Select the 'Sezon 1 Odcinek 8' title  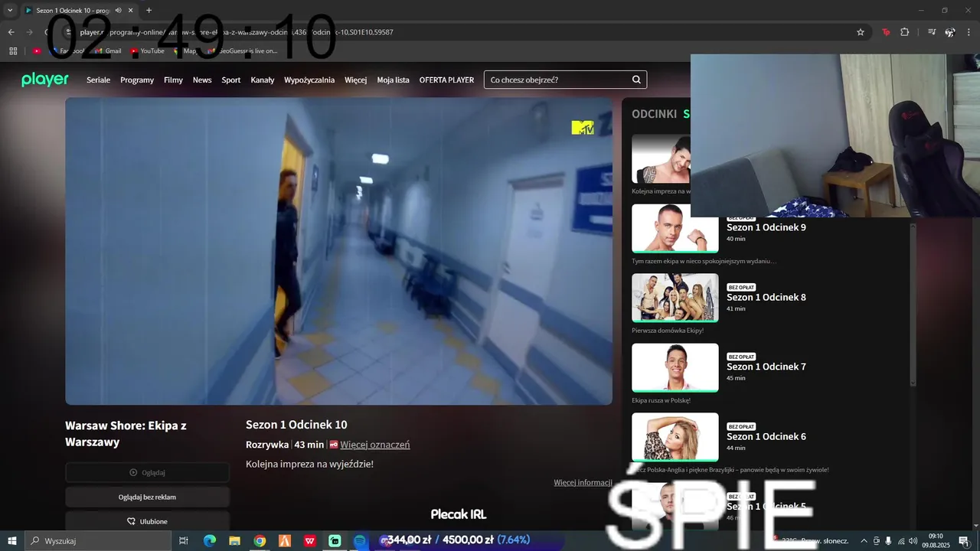[766, 297]
